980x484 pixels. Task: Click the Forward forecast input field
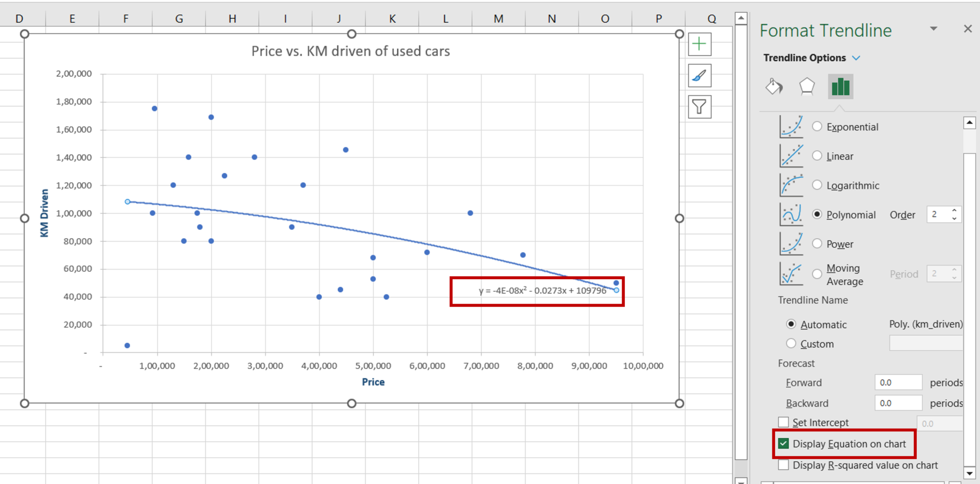point(898,382)
